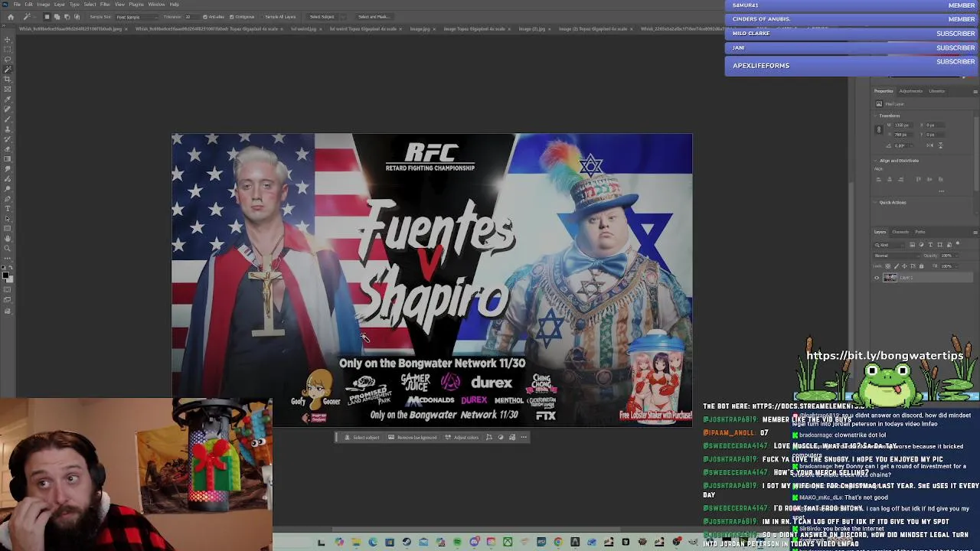Screen dimensions: 980x551
Task: Select the Zoom tool
Action: [x=8, y=248]
